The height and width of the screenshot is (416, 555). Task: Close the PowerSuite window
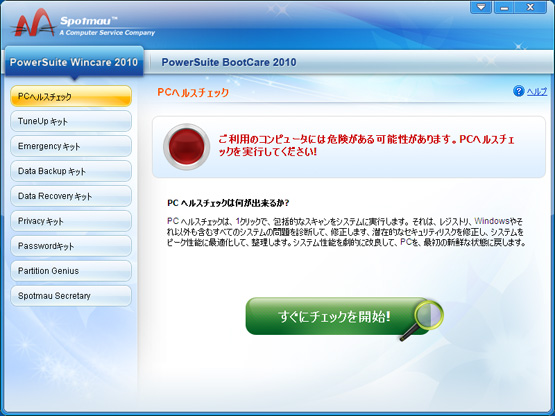[x=530, y=7]
